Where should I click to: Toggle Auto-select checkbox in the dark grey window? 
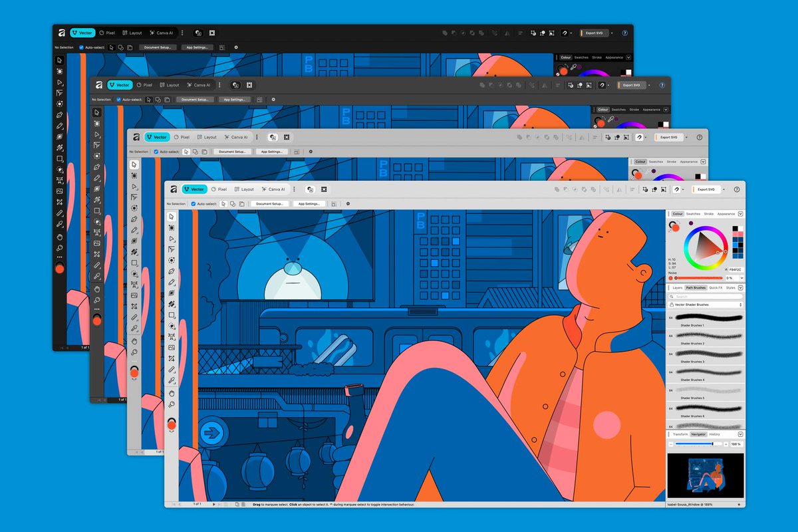(x=118, y=100)
